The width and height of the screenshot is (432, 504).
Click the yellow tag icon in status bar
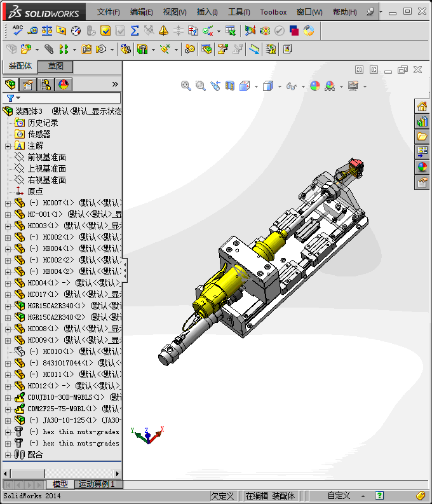[421, 495]
